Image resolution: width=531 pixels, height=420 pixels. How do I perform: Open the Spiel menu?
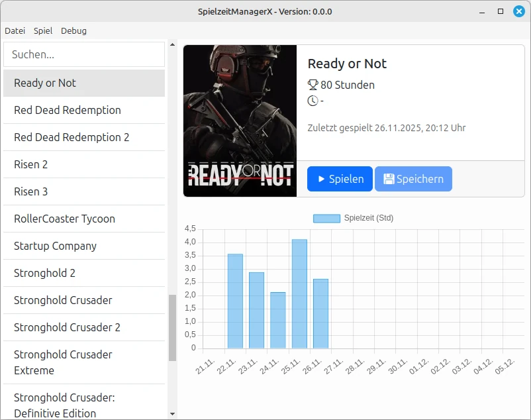(43, 30)
